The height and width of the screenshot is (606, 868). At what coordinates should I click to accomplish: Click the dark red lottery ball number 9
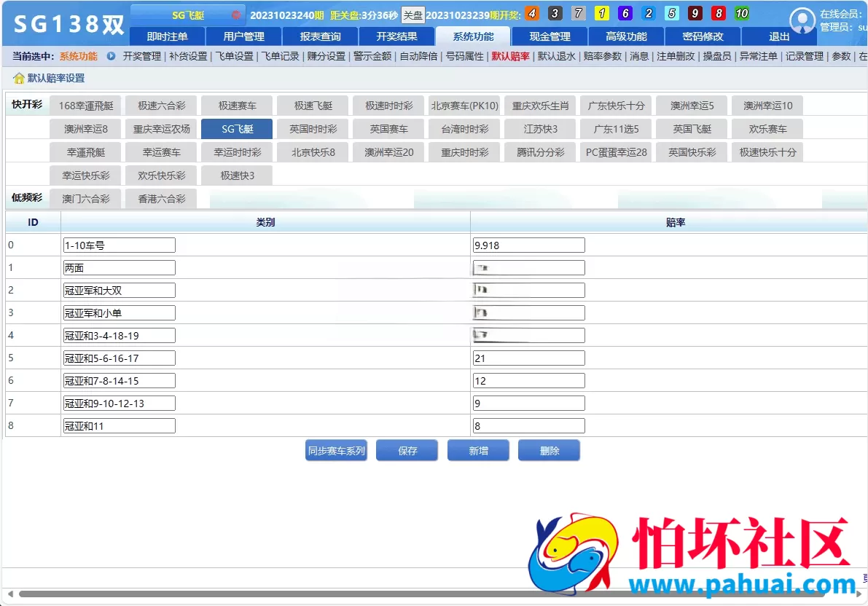click(x=695, y=13)
